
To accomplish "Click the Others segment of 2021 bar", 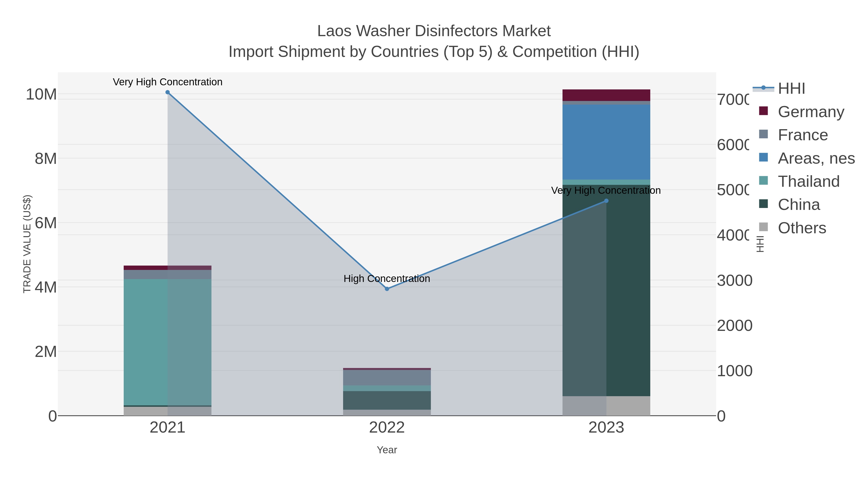I will tap(168, 411).
